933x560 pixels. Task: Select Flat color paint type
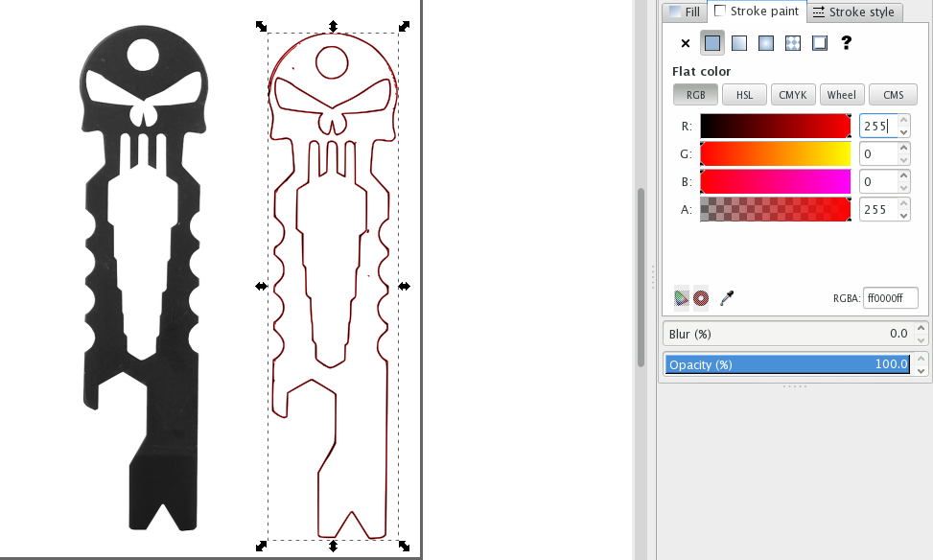(712, 43)
